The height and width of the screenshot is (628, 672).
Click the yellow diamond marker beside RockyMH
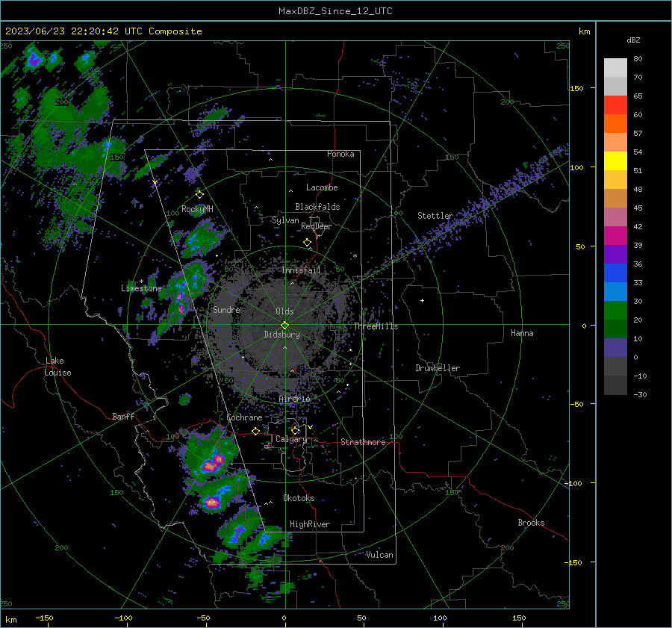tap(199, 195)
